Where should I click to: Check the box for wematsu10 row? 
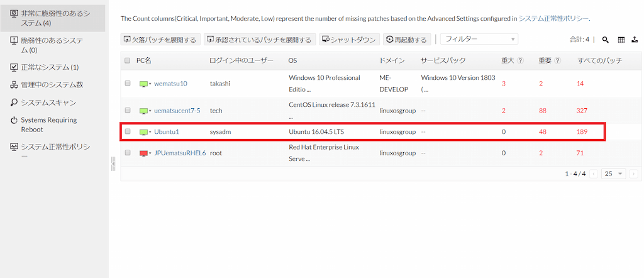point(127,84)
